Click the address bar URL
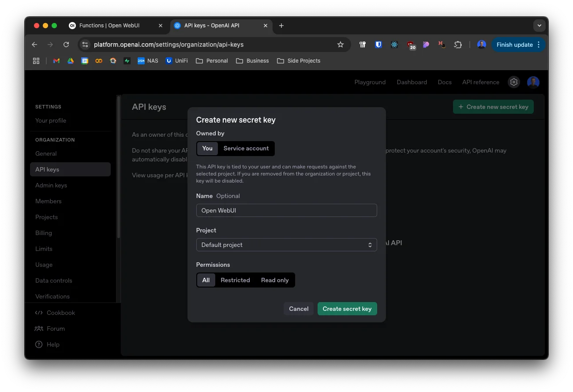Screen dimensions: 573x392 tap(169, 45)
